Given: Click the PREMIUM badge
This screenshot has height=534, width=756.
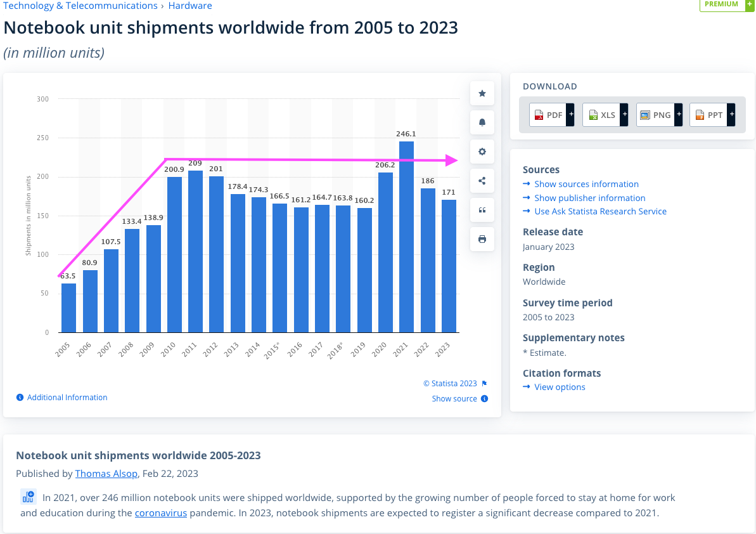Looking at the screenshot, I should pyautogui.click(x=726, y=5).
